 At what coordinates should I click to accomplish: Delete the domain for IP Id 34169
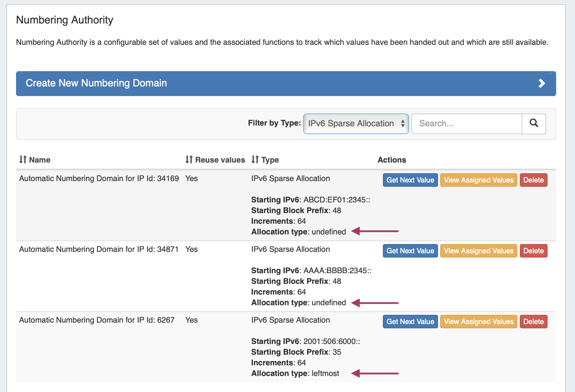point(533,180)
